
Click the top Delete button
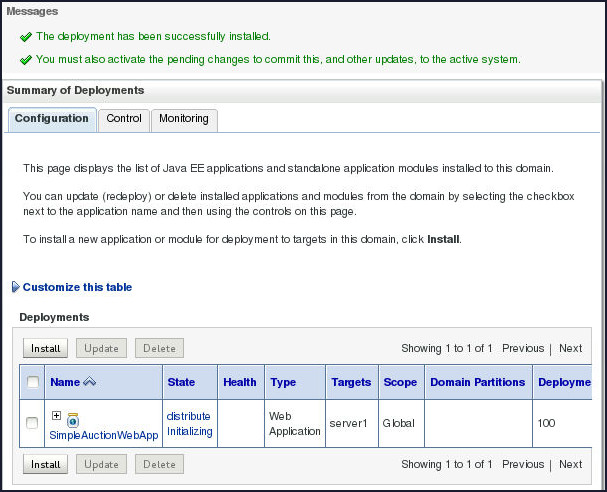pyautogui.click(x=159, y=348)
